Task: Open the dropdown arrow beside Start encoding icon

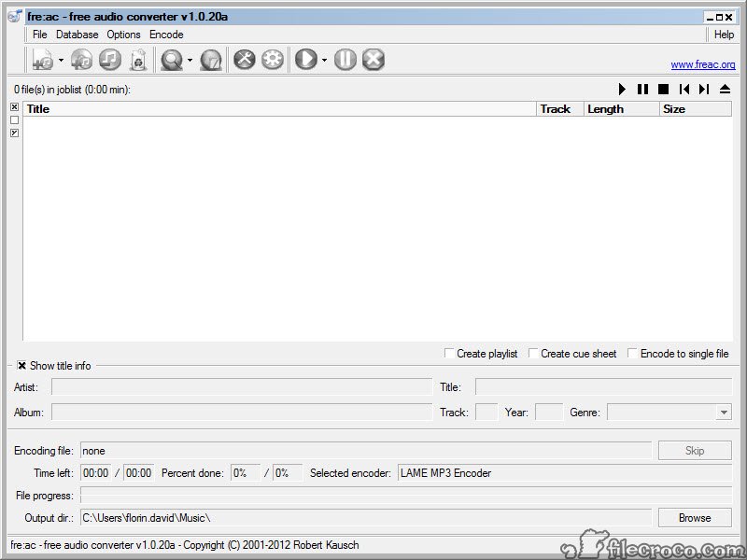Action: coord(324,60)
